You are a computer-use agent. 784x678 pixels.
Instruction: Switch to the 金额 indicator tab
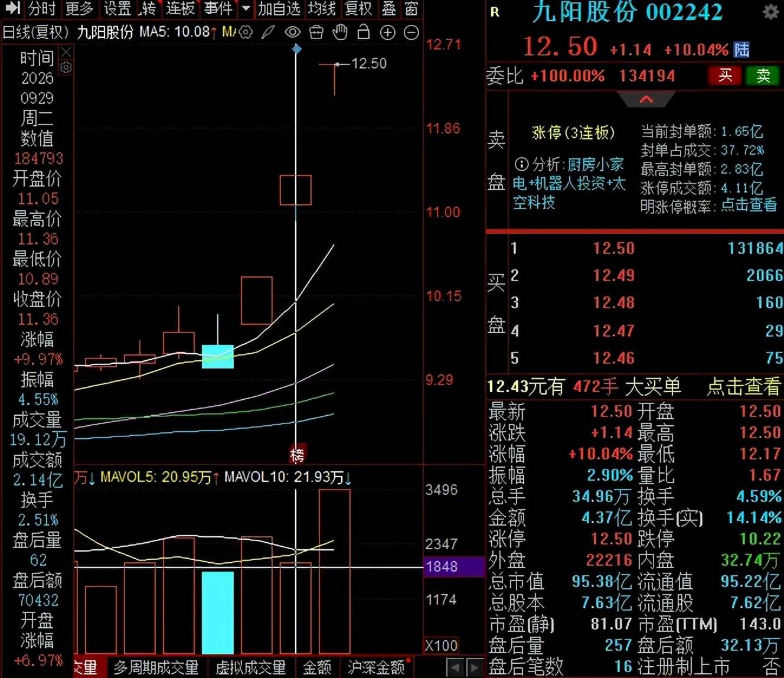pos(317,668)
